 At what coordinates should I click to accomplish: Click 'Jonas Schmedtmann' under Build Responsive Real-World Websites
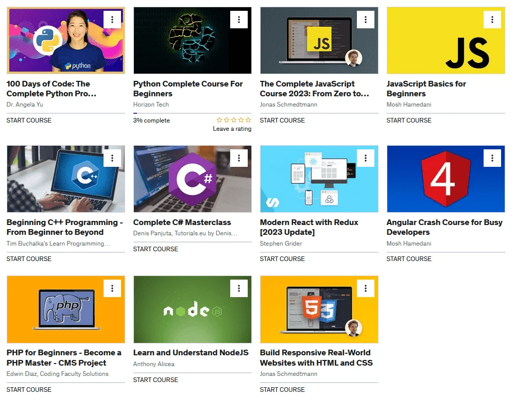click(288, 374)
